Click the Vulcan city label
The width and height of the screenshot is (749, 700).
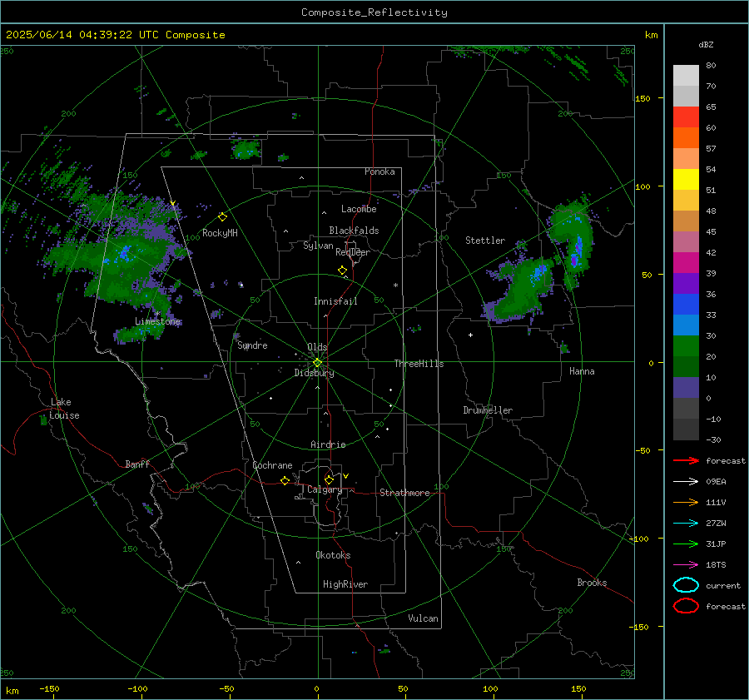(423, 618)
